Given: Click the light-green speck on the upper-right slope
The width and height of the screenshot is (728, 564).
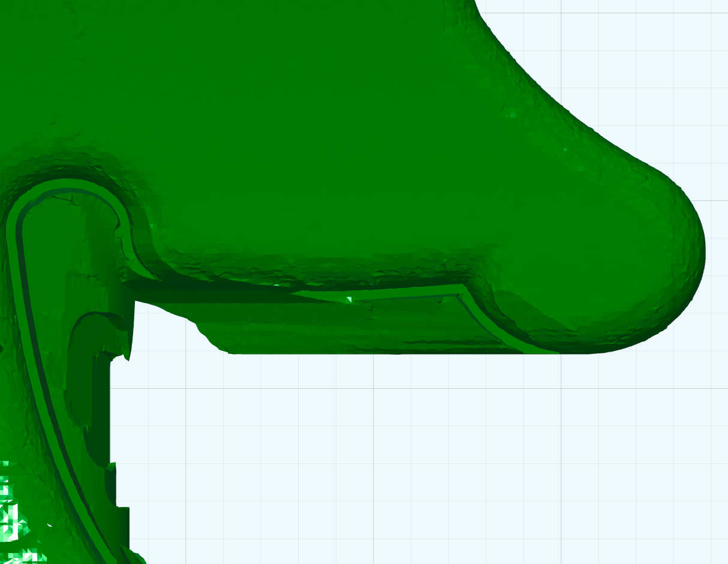Looking at the screenshot, I should (512, 114).
